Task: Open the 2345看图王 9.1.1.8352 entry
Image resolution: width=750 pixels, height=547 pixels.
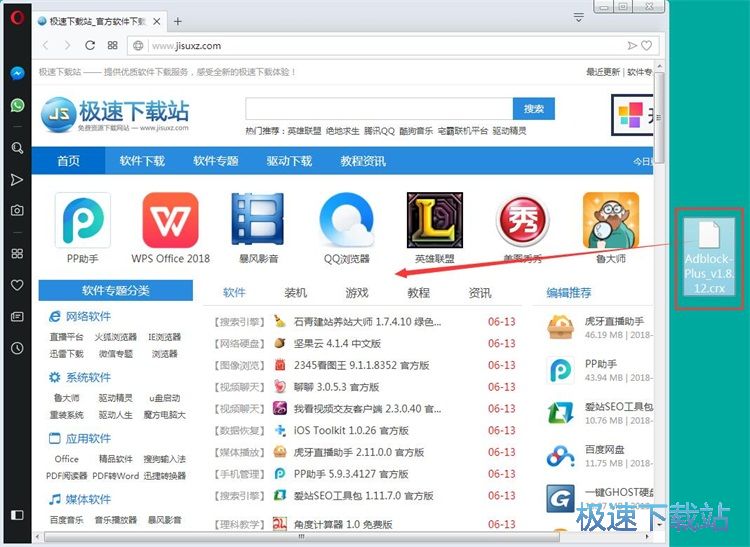Action: (361, 365)
